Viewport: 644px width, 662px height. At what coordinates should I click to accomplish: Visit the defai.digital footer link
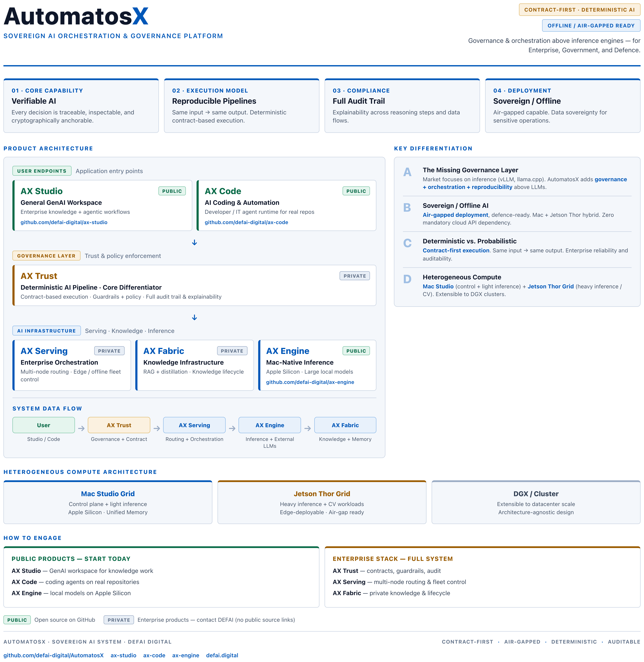[x=222, y=655]
